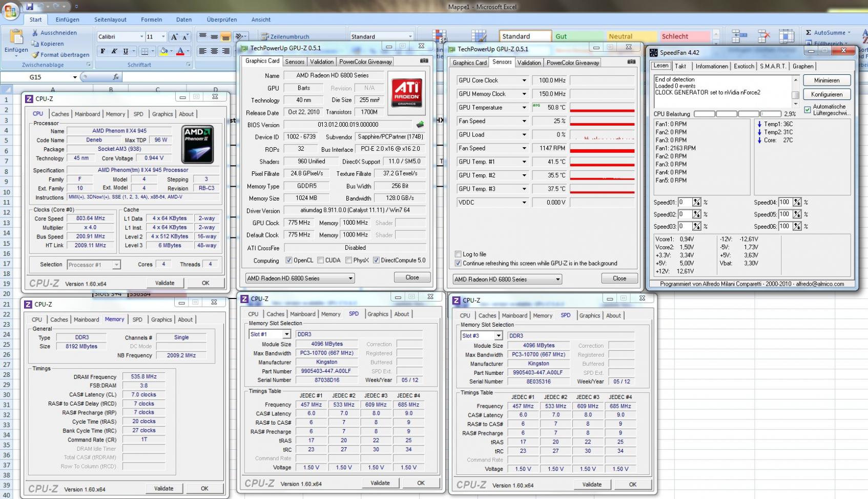868x499 pixels.
Task: Click the cell borders icon in Schriftart group
Action: tap(145, 51)
